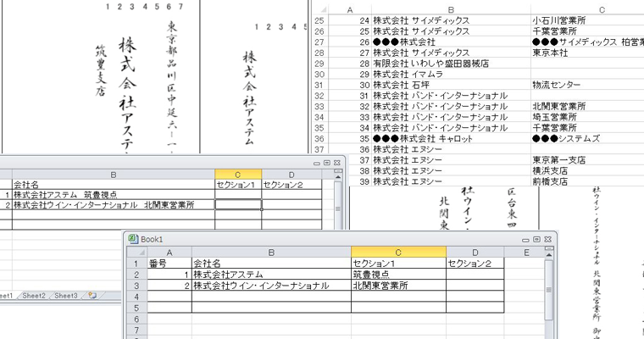Select column C header in Book1
644x339 pixels.
click(398, 253)
